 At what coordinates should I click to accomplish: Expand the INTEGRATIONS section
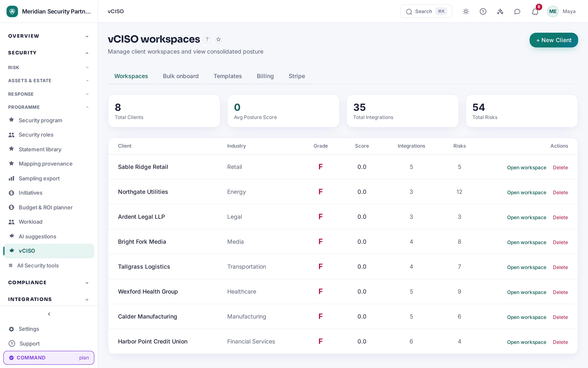click(x=49, y=299)
